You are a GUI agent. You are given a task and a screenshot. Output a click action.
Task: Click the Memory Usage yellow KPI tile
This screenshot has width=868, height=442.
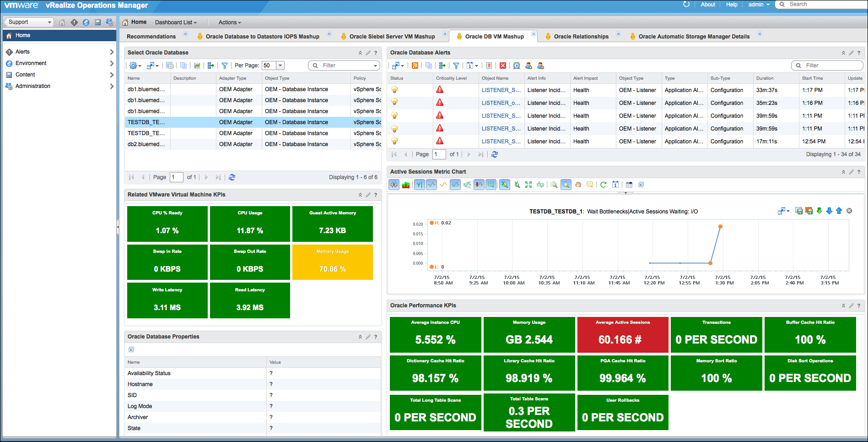(333, 262)
